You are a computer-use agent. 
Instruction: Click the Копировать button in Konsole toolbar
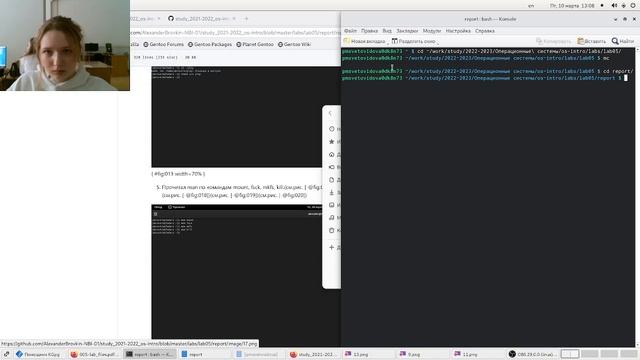(x=553, y=41)
